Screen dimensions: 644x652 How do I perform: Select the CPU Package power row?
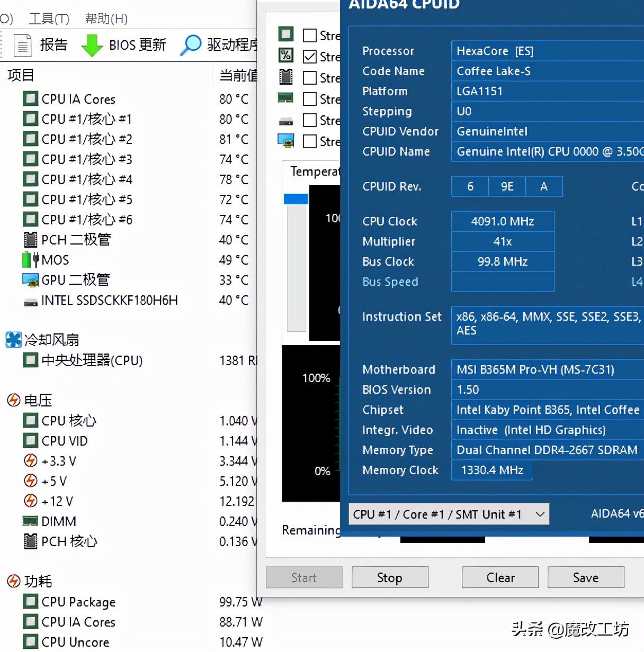[x=78, y=602]
